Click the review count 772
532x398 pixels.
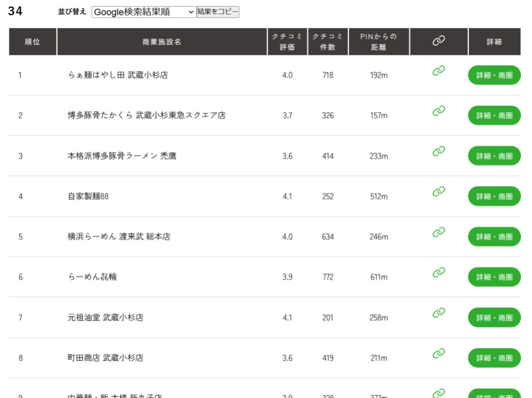click(328, 277)
